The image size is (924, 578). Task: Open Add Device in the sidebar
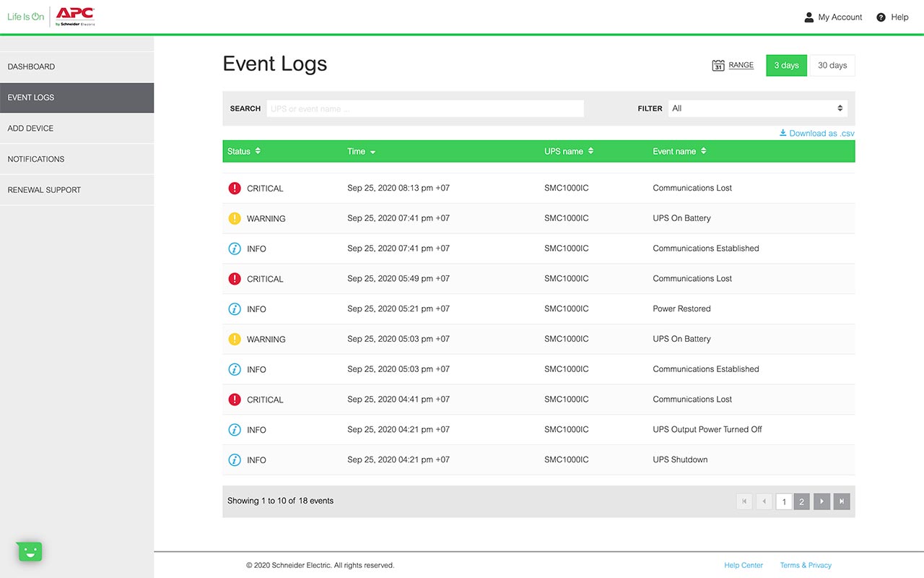click(30, 129)
